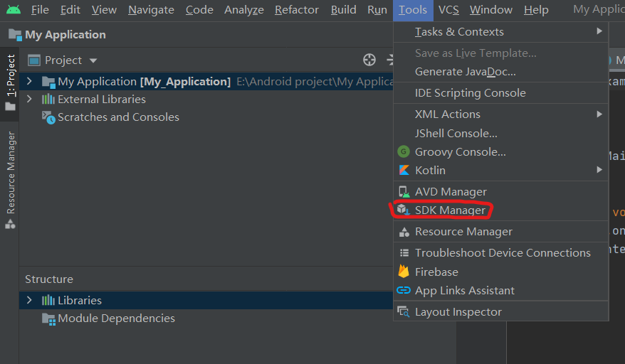The image size is (625, 364).
Task: Open the Build menu
Action: tap(344, 9)
